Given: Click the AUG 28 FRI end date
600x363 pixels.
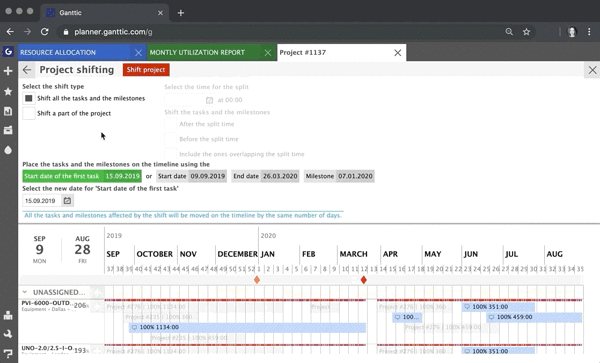Looking at the screenshot, I should point(82,249).
